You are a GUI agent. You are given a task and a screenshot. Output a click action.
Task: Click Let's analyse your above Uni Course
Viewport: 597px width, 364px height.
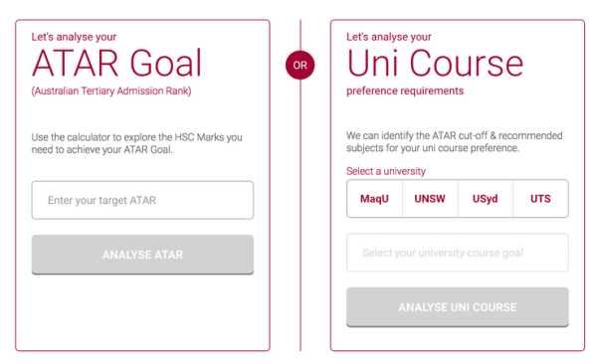389,37
